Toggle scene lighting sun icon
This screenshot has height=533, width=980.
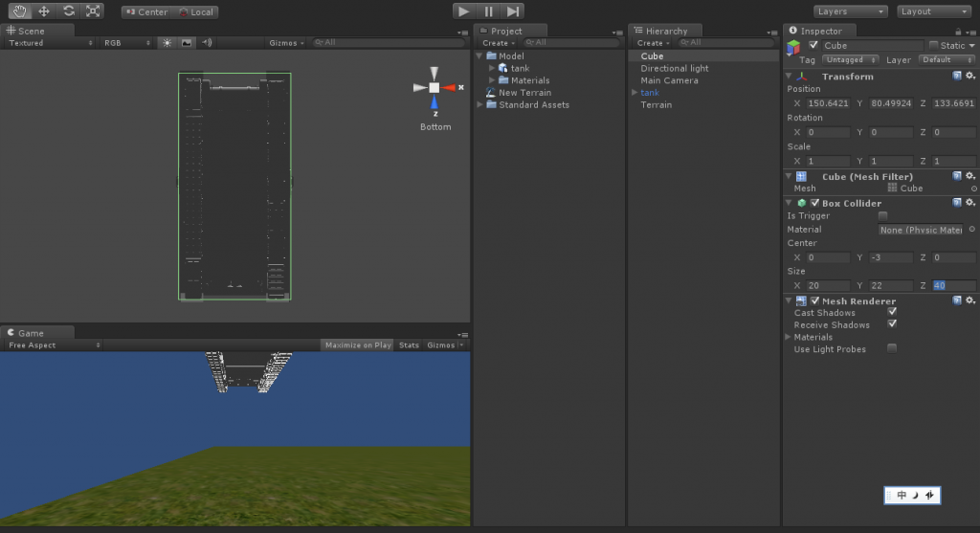tap(167, 43)
